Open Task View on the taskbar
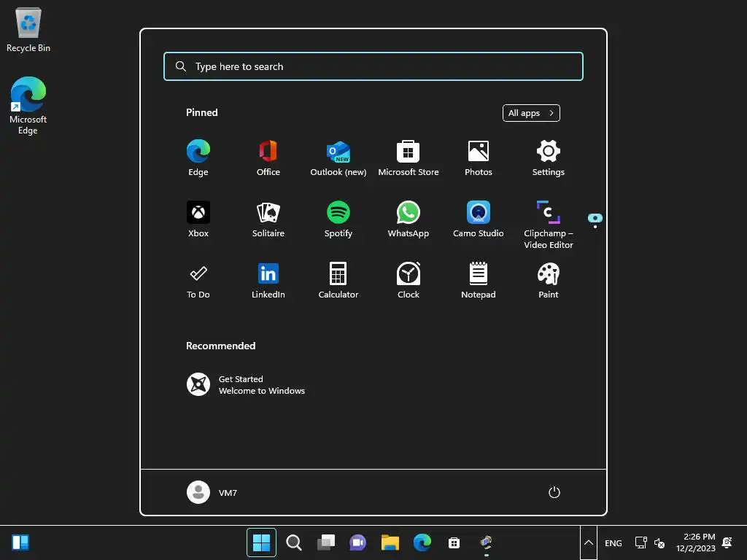Viewport: 747px width, 560px height. point(326,542)
